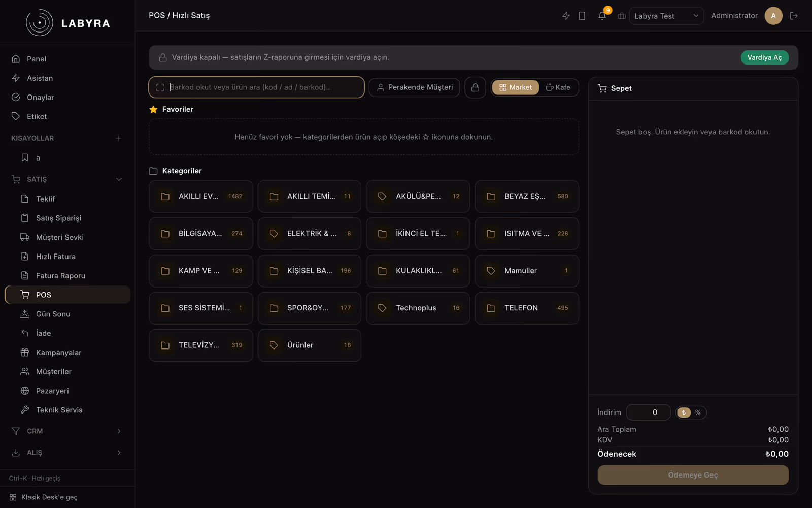Image resolution: width=812 pixels, height=508 pixels.
Task: Open BİLGİSAYA... category
Action: (x=201, y=234)
